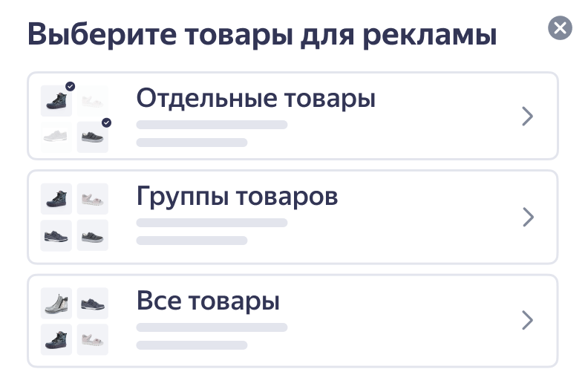Expand chevron next to Все товары
This screenshot has height=392, width=588.
point(527,320)
